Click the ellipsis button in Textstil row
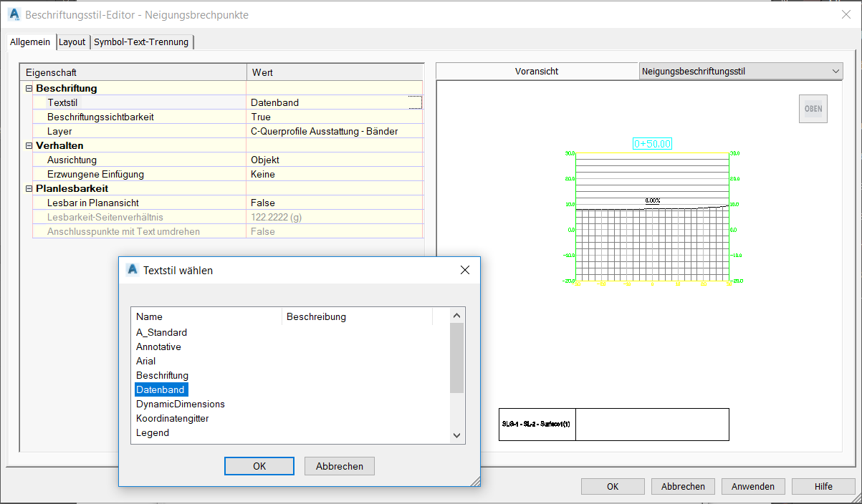 [x=415, y=102]
